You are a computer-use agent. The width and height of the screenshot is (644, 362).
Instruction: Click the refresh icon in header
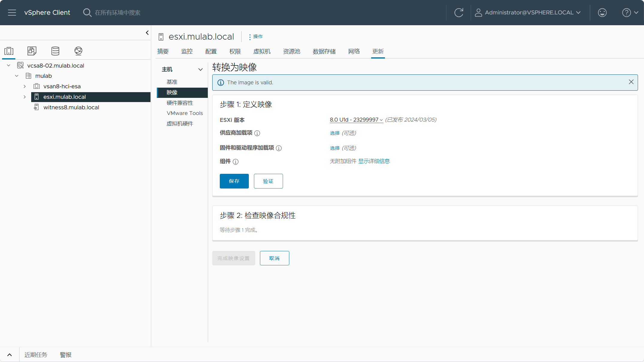click(459, 13)
